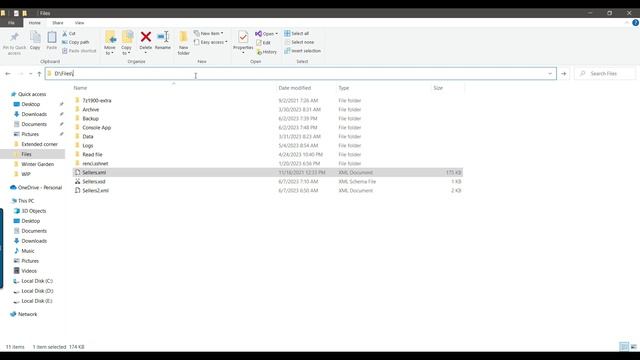Viewport: 640px width, 360px height.
Task: Click Pin to Quick access icon
Action: (14, 38)
